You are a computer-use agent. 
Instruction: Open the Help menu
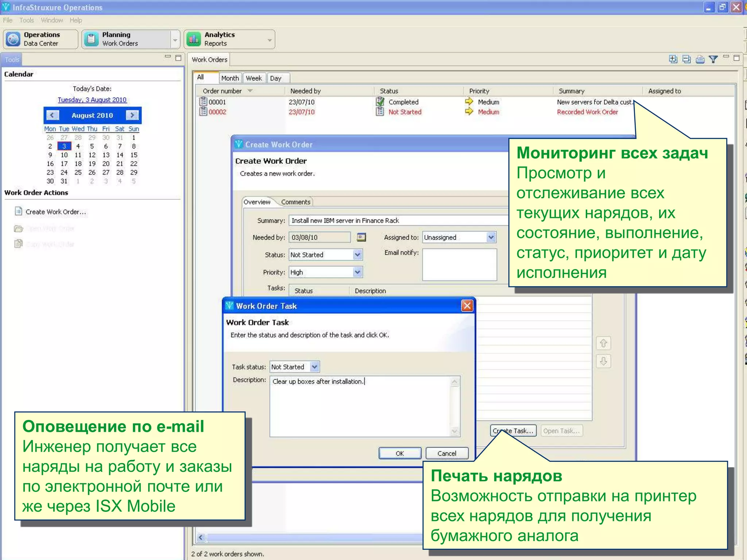coord(76,20)
